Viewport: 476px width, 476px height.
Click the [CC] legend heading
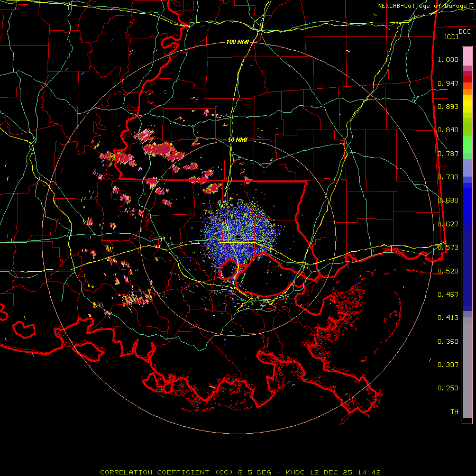tap(452, 36)
